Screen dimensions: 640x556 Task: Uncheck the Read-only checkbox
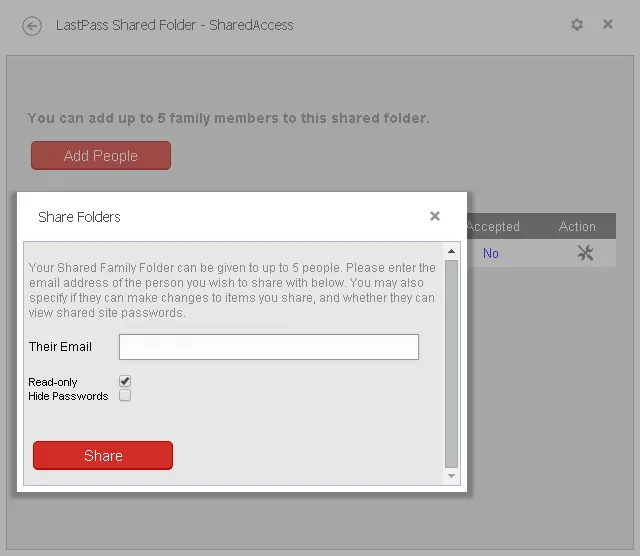(x=125, y=381)
